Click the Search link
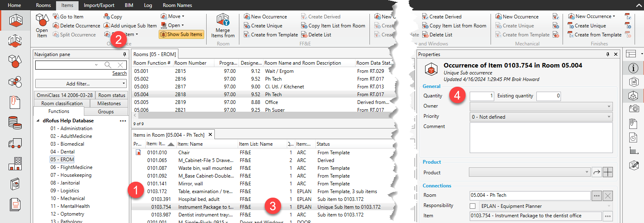 pos(119,73)
